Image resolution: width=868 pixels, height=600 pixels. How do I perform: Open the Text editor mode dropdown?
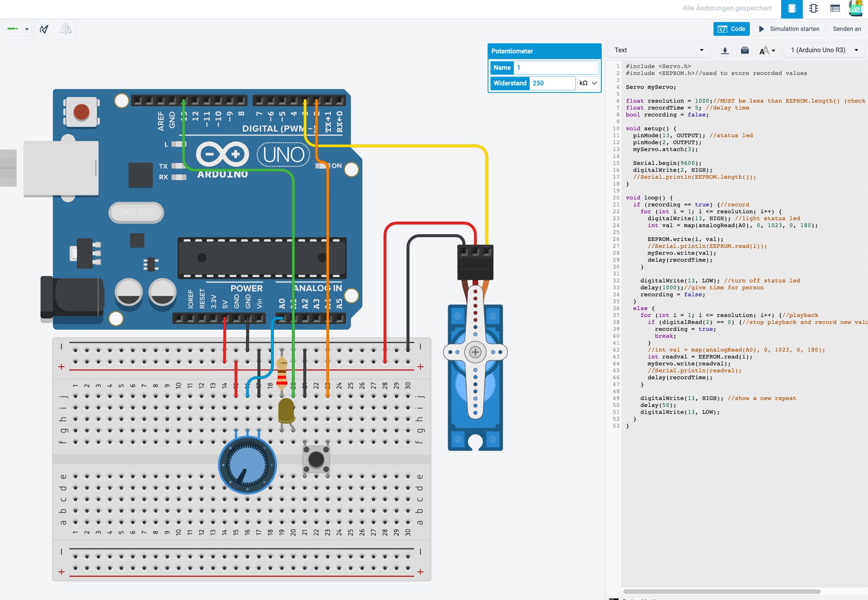click(x=659, y=50)
